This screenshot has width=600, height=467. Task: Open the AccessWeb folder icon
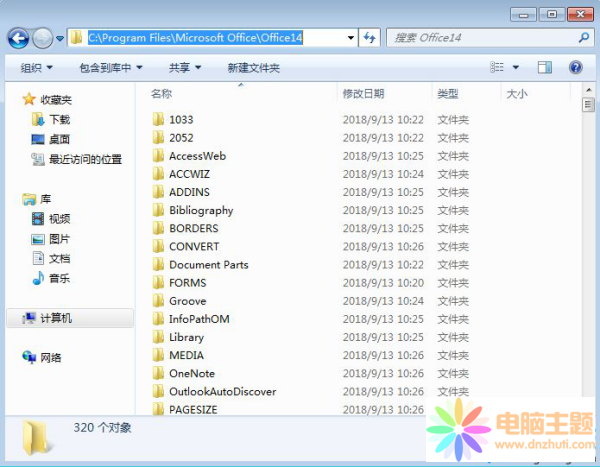coord(158,156)
